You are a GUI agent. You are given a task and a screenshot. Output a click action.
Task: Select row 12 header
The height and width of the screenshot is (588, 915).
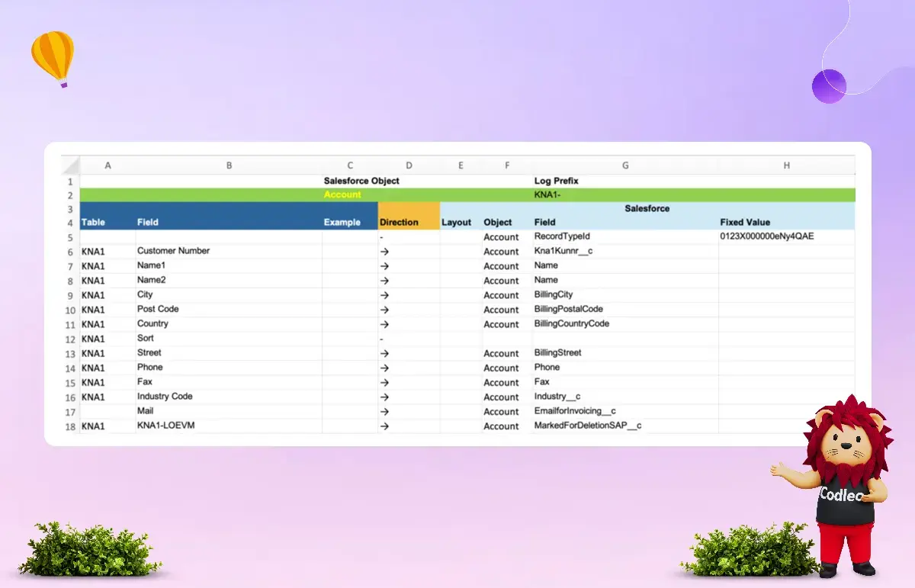pos(70,339)
